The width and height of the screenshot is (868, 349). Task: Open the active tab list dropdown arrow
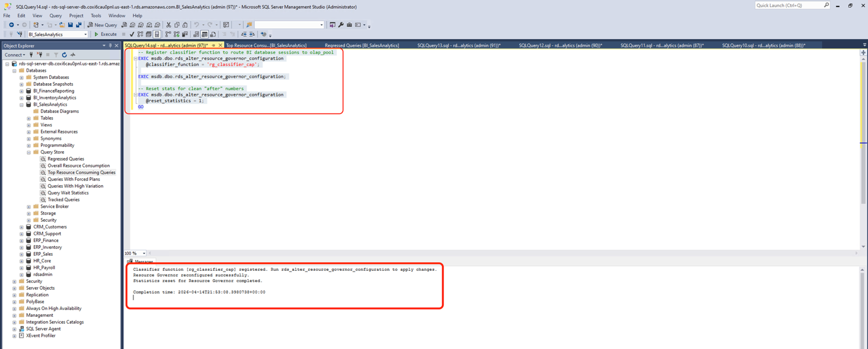(864, 45)
